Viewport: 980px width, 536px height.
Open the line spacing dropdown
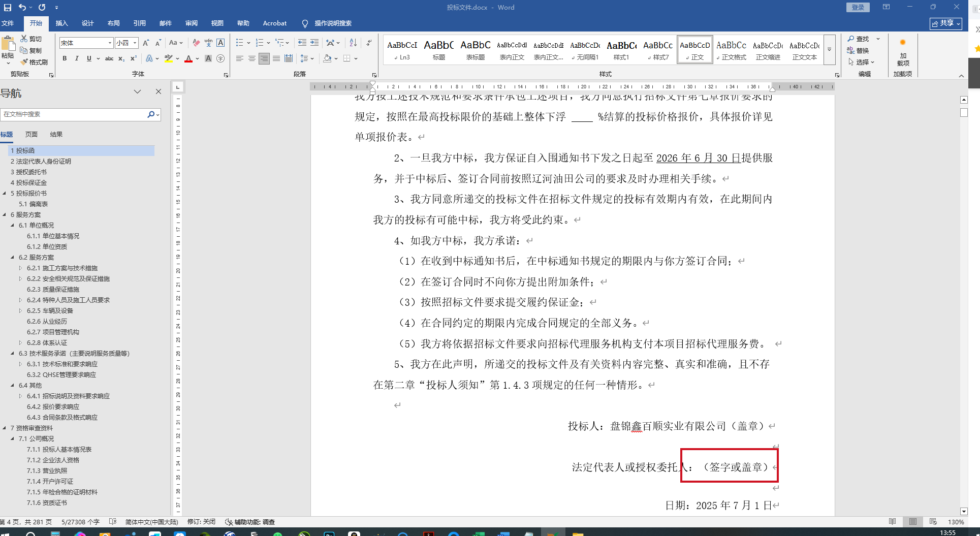(307, 59)
